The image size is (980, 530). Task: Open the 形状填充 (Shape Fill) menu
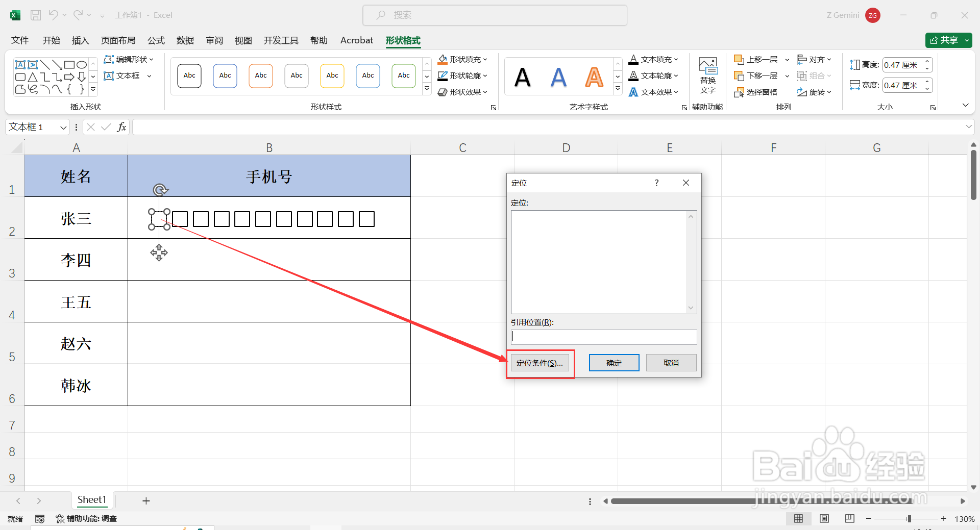[x=462, y=59]
